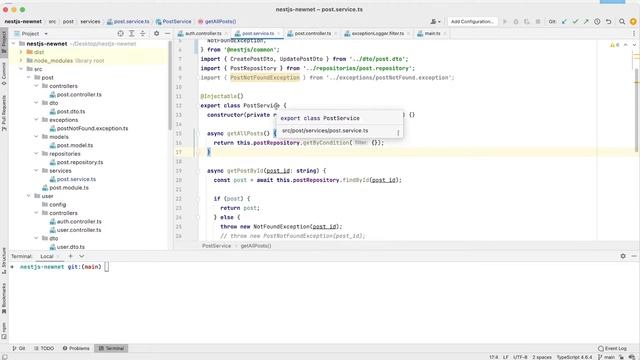Open the TODO tool window tab
Image resolution: width=640 pixels, height=360 pixels.
(44, 348)
